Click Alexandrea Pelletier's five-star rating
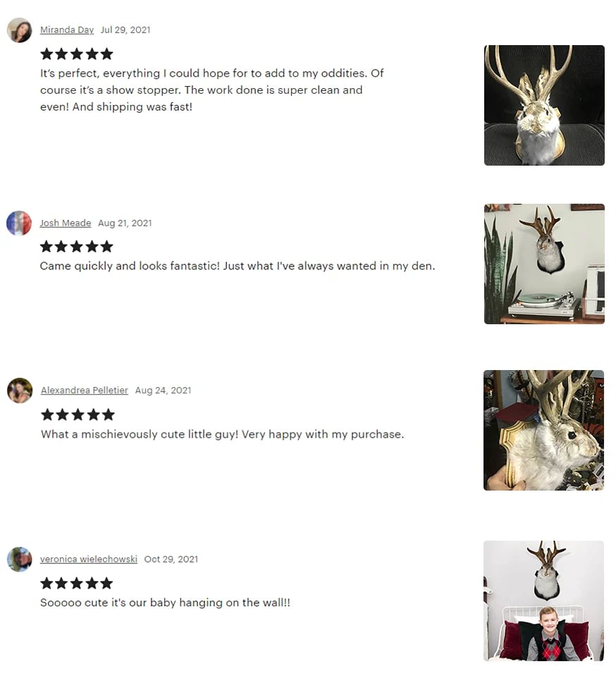Viewport: 616px width, 695px height. point(78,415)
